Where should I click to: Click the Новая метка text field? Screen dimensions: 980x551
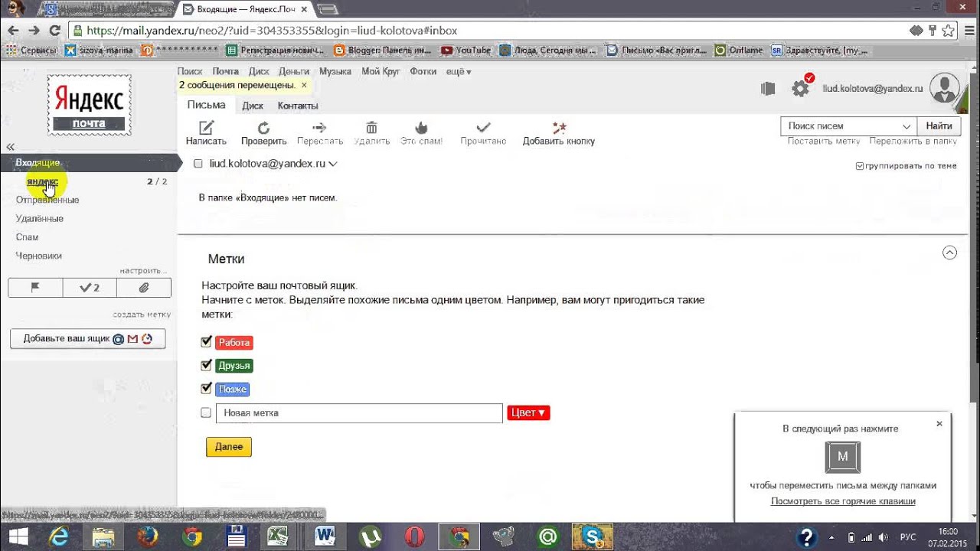[x=359, y=413]
